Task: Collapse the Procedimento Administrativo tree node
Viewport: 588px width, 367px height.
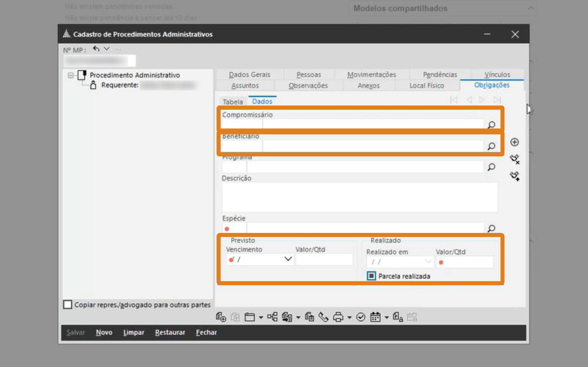Action: [x=70, y=75]
